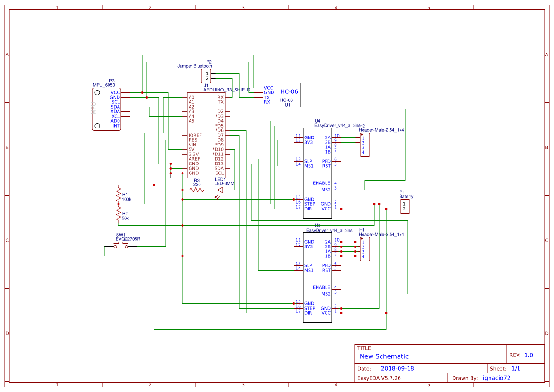Select the HC-06 Bluetooth module symbol
Image resolution: width=554 pixels, height=392 pixels.
tap(282, 95)
